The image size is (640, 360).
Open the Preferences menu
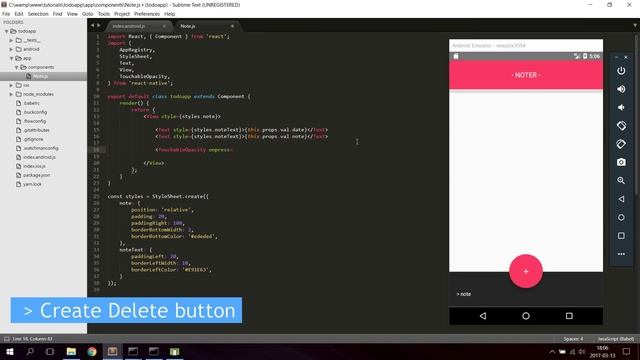click(x=147, y=14)
